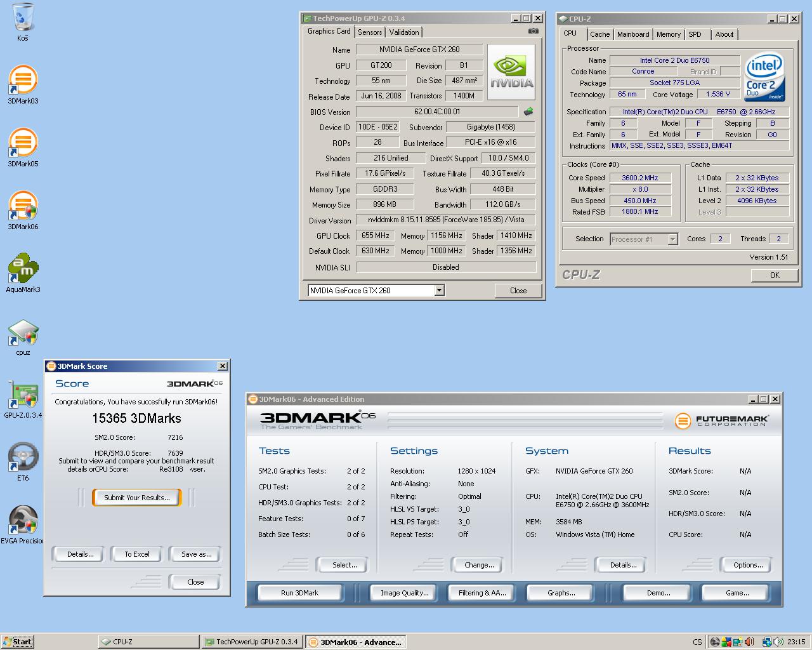Click the NVIDIA SLI Disabled field
Viewport: 812px width, 650px height.
tap(446, 267)
